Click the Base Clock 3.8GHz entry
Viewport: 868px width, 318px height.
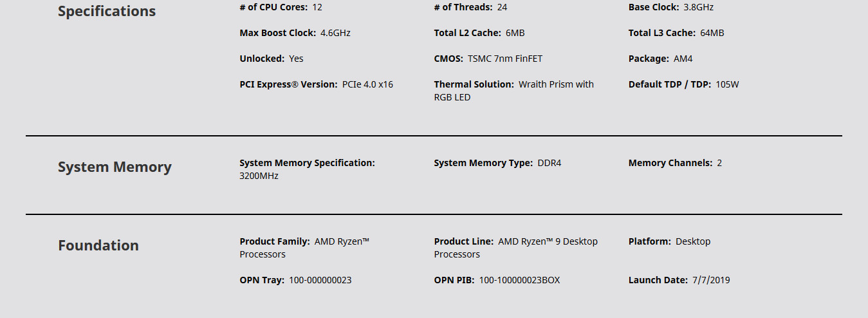670,7
